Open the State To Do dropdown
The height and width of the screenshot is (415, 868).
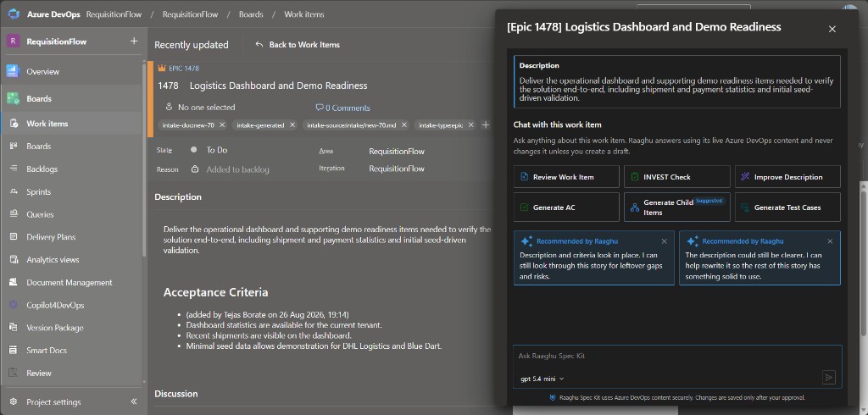pos(209,150)
